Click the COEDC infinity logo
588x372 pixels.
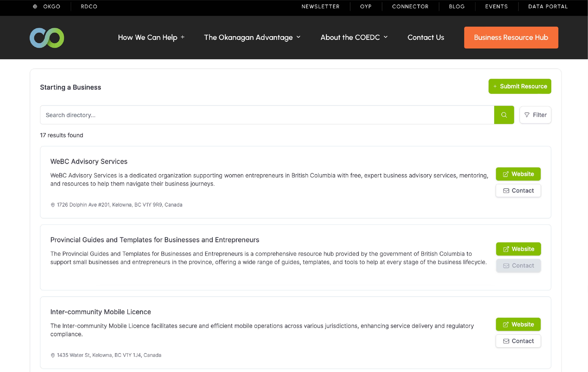[x=47, y=38]
